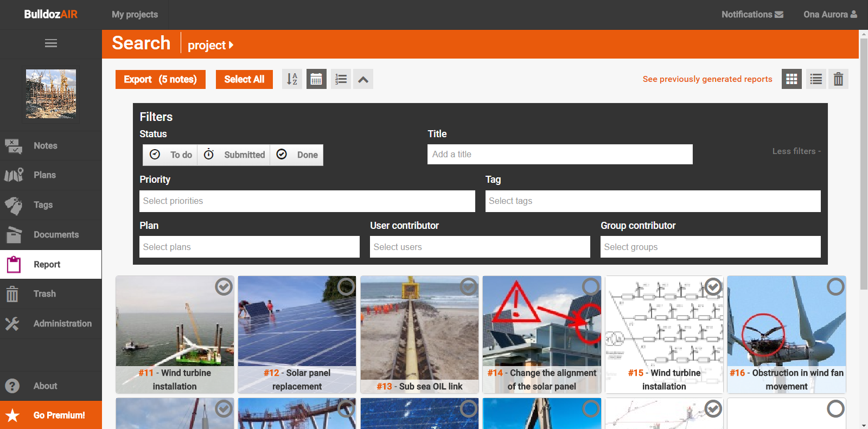Image resolution: width=868 pixels, height=429 pixels.
Task: Open My projects in top bar
Action: coord(135,15)
